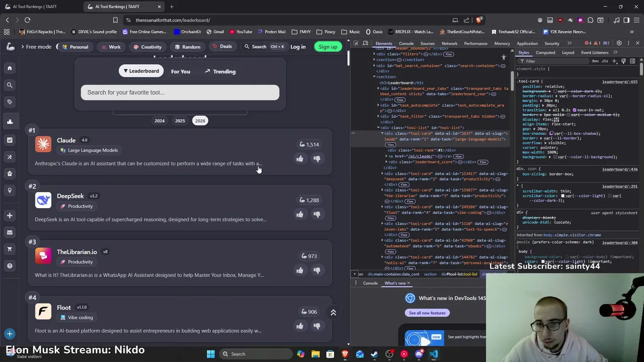Open the Creativity category pill
644x362 pixels.
147,47
